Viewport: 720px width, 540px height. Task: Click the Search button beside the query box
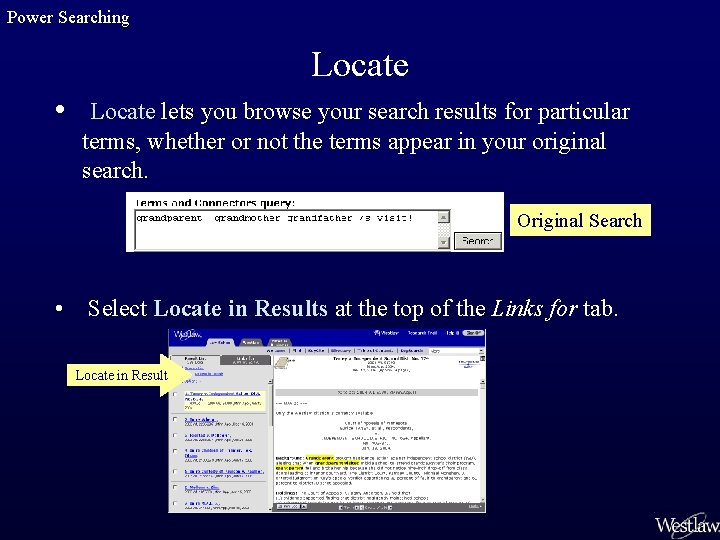click(478, 241)
